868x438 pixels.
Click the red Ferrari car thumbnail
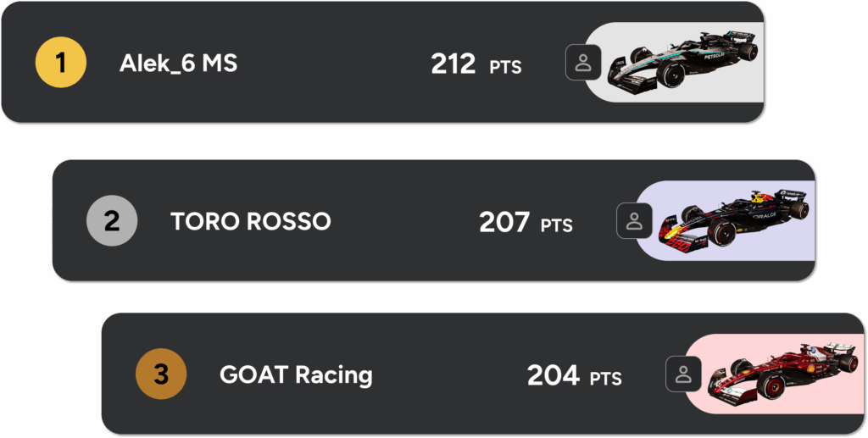(782, 374)
